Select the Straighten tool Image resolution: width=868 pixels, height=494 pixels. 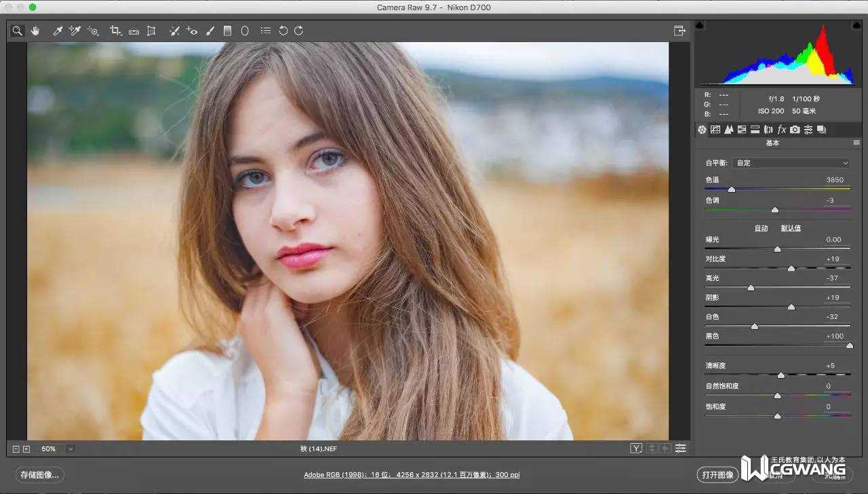[134, 31]
